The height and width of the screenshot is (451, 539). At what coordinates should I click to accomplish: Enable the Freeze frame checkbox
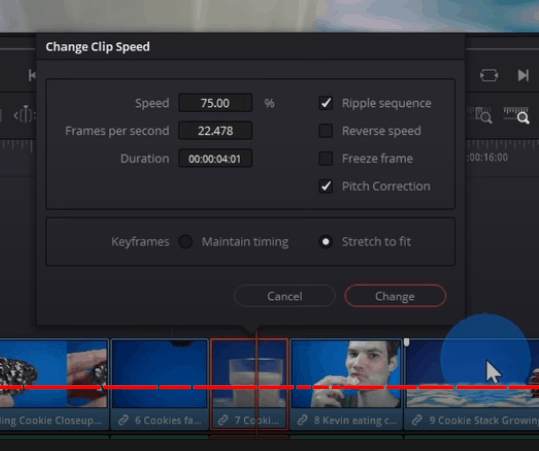pyautogui.click(x=326, y=158)
